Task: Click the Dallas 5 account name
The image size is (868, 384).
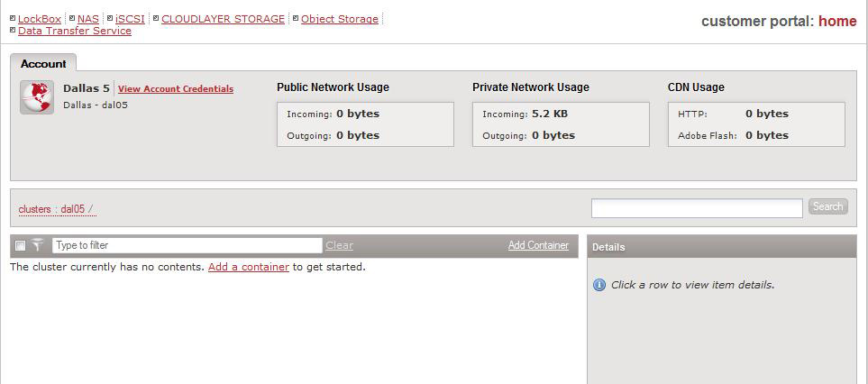Action: point(87,88)
